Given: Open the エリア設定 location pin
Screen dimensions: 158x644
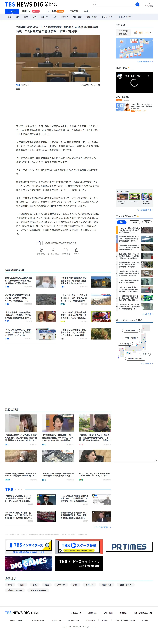Looking at the screenshot, I should pos(149,4).
